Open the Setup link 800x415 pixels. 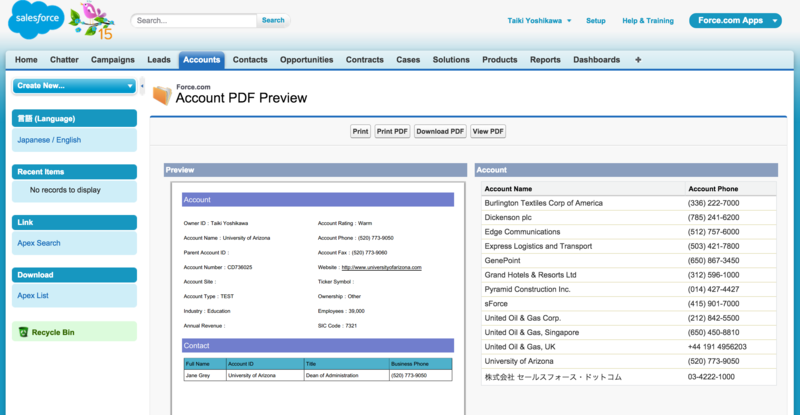(595, 20)
